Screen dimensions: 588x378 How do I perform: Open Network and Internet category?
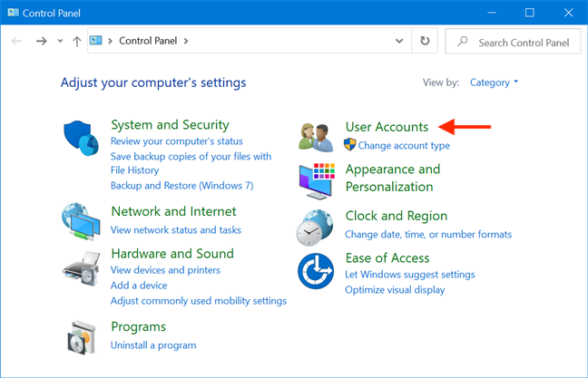[x=173, y=211]
